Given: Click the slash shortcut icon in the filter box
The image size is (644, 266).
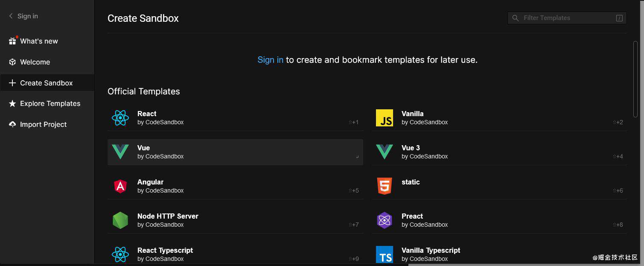Looking at the screenshot, I should (x=619, y=18).
